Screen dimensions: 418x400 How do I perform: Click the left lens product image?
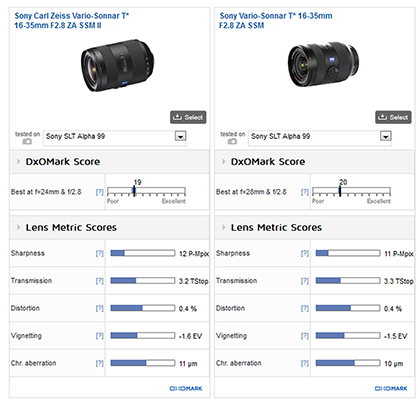[x=117, y=65]
